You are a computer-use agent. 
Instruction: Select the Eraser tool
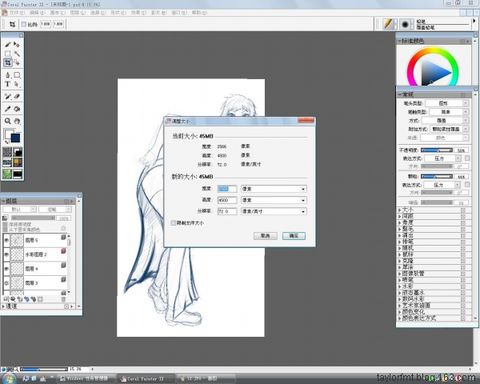[17, 96]
